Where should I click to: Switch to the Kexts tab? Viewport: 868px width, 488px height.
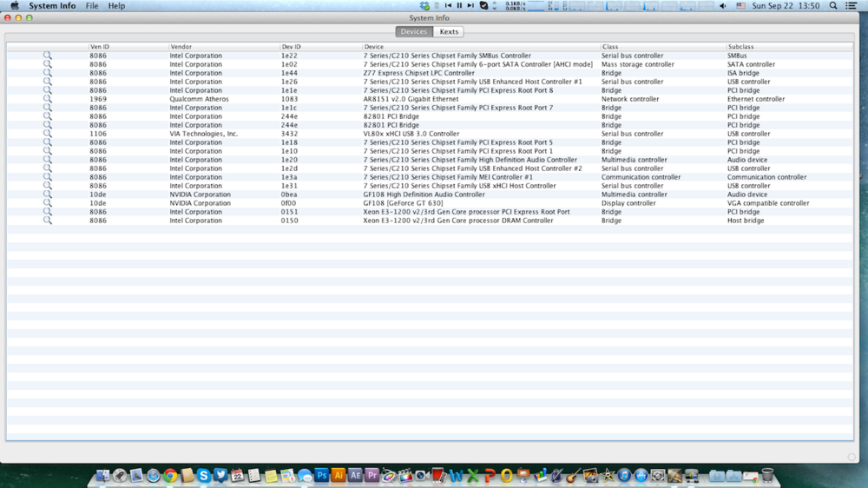449,32
